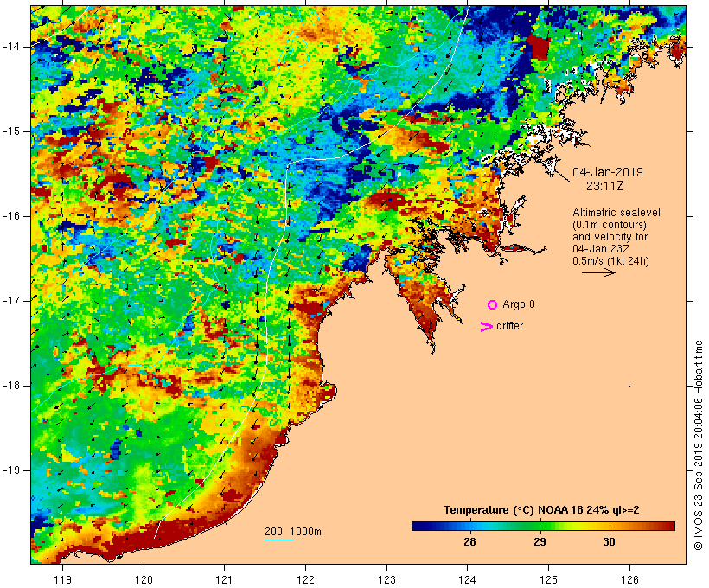Click latitude axis label -15
Viewport: 709px width, 588px height.
coord(11,131)
